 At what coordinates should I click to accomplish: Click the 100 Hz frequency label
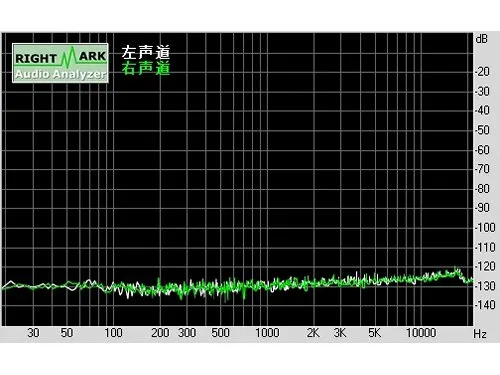[x=113, y=333]
